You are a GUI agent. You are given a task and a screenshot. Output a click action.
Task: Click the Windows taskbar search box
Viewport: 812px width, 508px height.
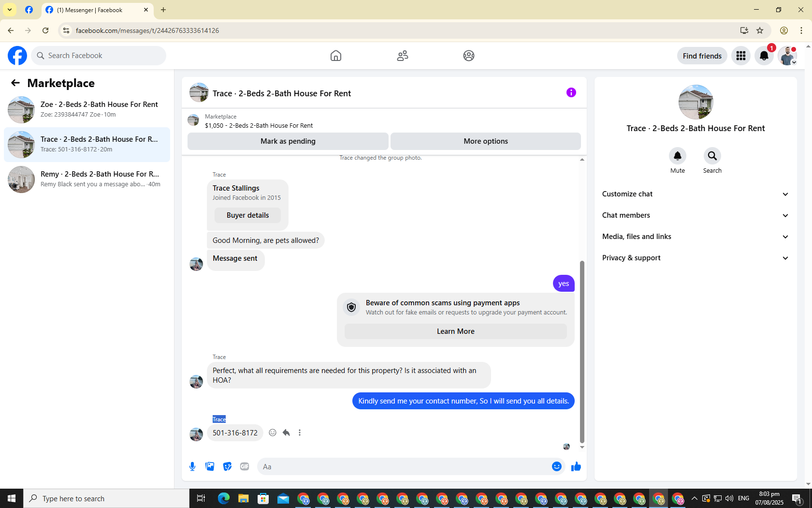pos(106,498)
